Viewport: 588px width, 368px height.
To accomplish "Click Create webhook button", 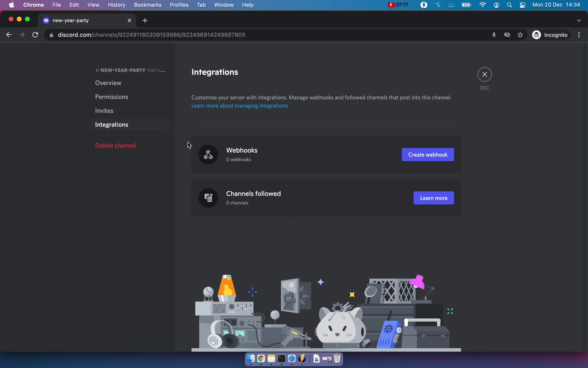I will point(428,154).
